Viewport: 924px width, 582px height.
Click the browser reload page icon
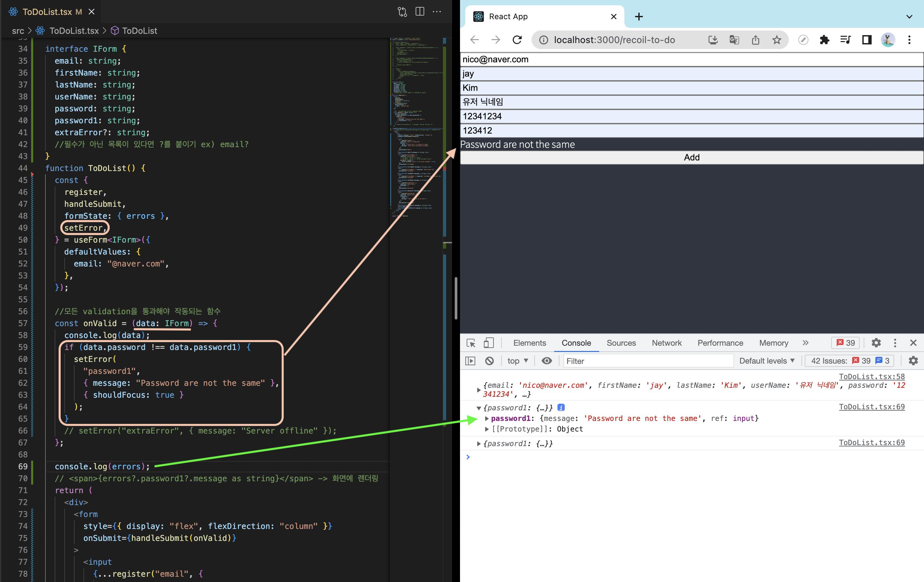[517, 39]
